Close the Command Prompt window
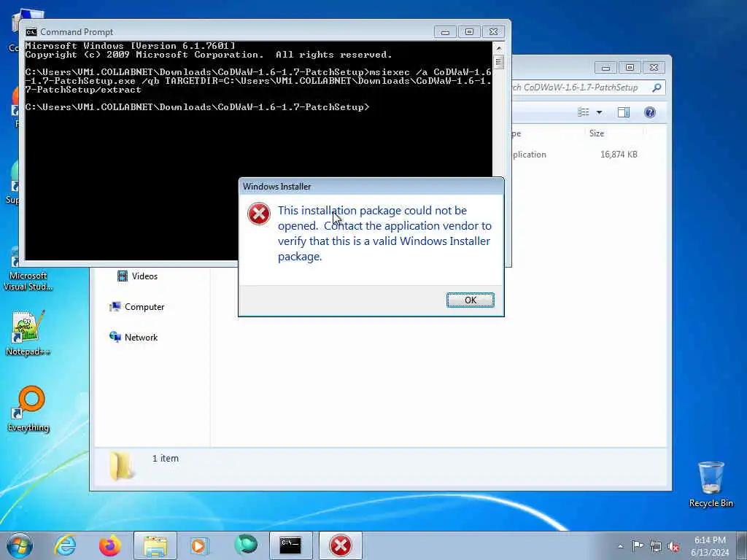 pyautogui.click(x=494, y=32)
